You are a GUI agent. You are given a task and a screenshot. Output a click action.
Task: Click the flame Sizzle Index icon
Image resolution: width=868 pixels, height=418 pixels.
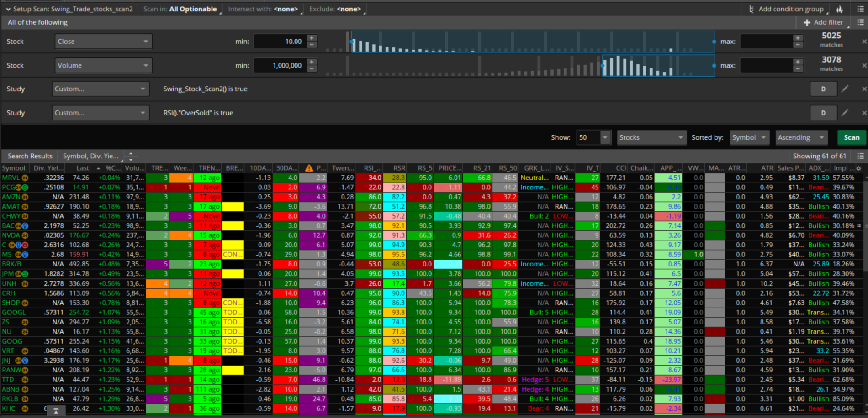point(840,9)
